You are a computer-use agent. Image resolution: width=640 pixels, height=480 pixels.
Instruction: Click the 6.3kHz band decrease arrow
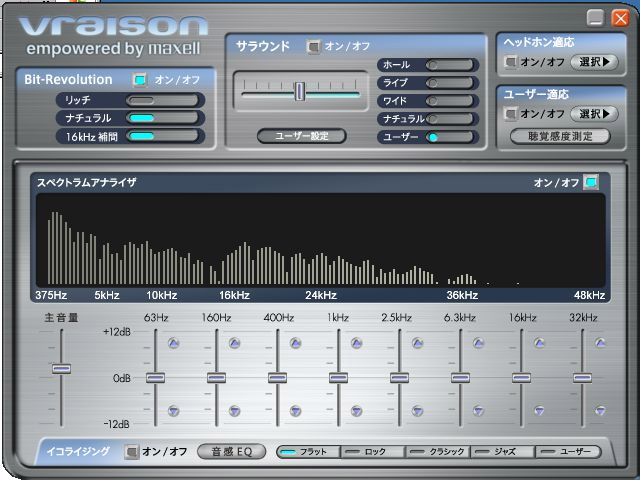click(478, 410)
